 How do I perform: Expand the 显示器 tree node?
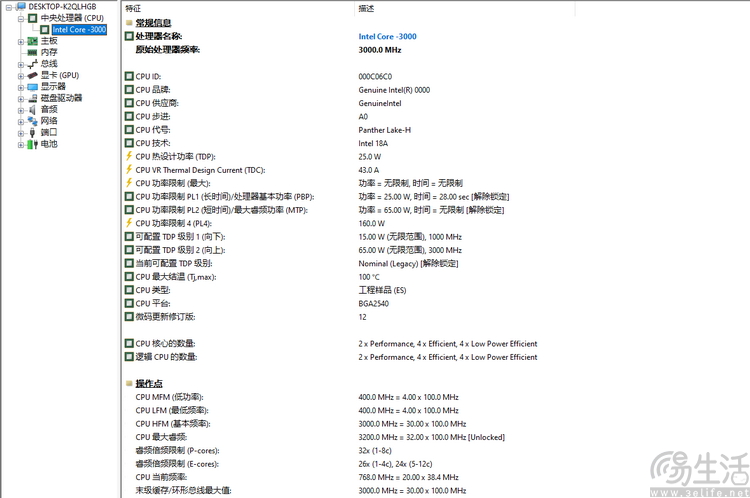[x=21, y=88]
